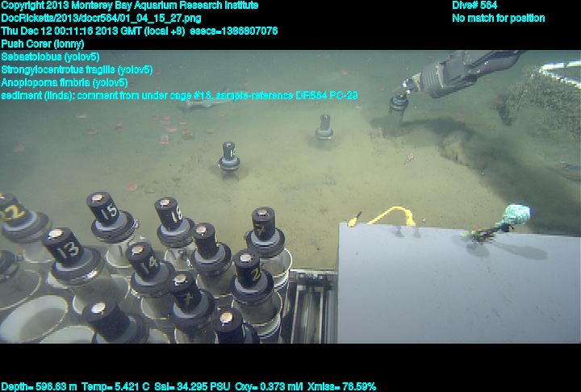Click the push core cap numbered 14

point(144,262)
